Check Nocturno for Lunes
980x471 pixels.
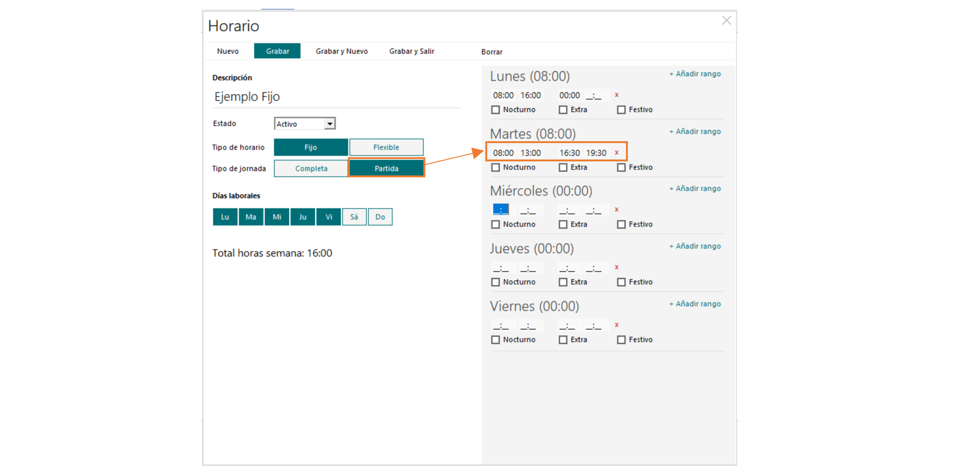coord(496,110)
